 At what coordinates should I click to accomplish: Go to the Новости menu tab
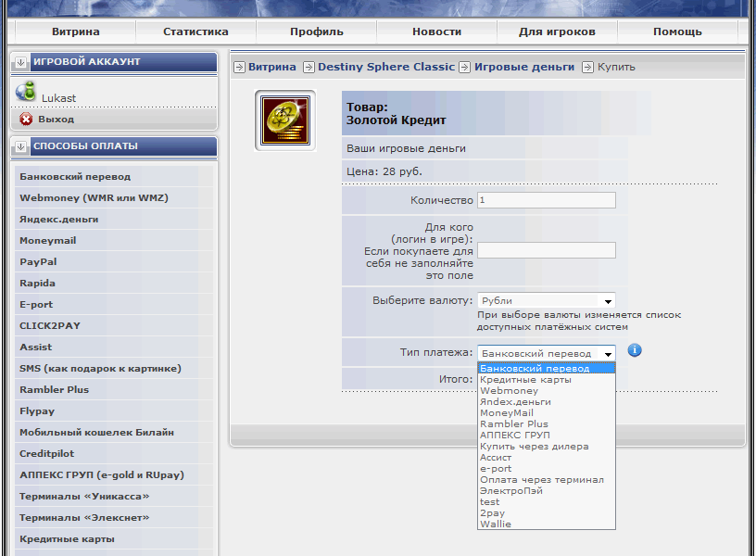pyautogui.click(x=436, y=32)
